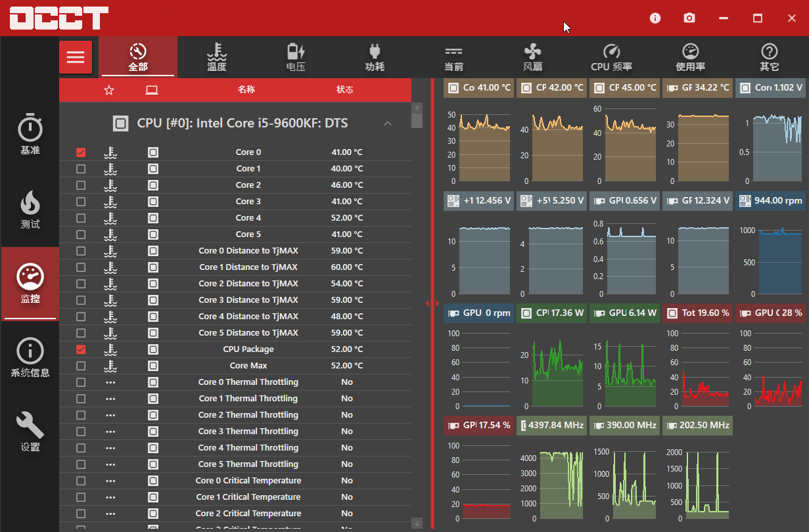Switch to the 全部 all tab
The image size is (809, 532).
138,57
